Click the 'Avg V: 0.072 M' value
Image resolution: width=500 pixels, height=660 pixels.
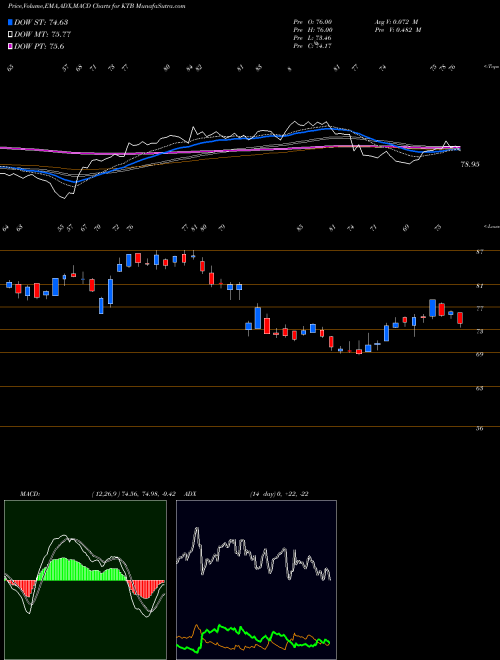[396, 22]
